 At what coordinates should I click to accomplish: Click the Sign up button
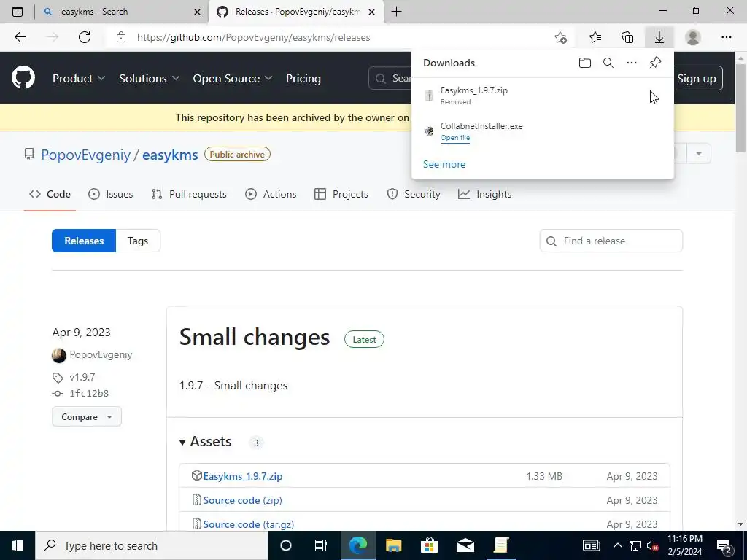[x=697, y=79]
